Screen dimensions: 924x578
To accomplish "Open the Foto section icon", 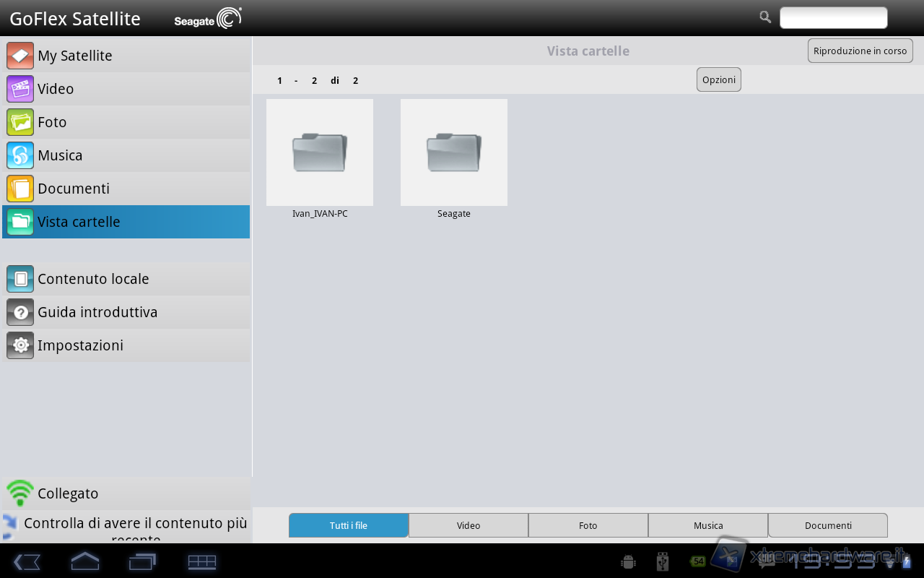I will pyautogui.click(x=20, y=122).
